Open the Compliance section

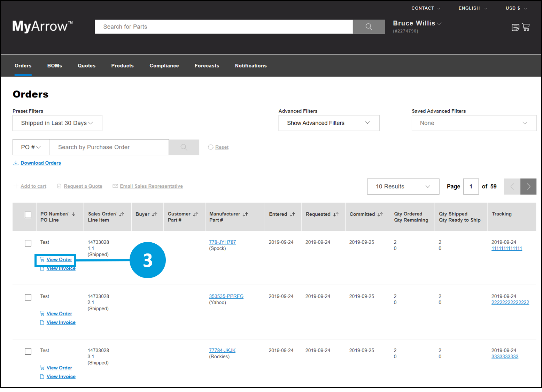pos(164,65)
